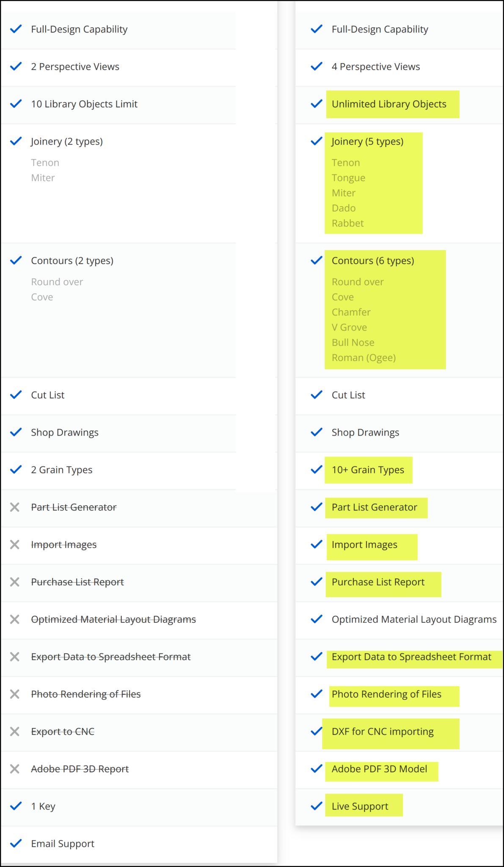Click the X icon next to Export to CNC
This screenshot has width=504, height=867.
tap(15, 732)
